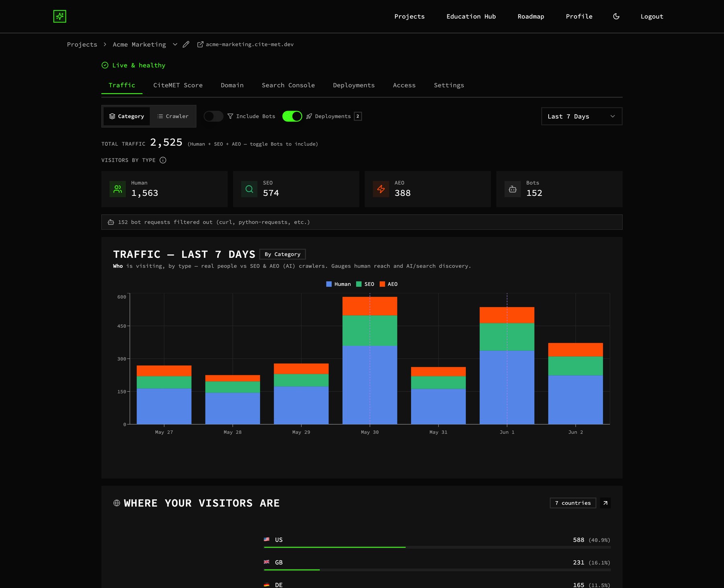This screenshot has width=724, height=588.
Task: Click the rocket Deployments icon
Action: coord(309,116)
